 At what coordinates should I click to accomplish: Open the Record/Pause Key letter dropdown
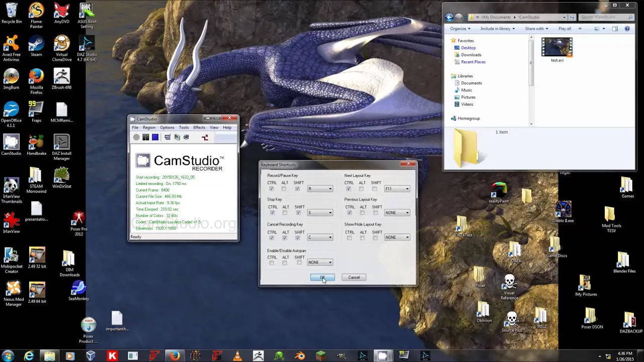[x=320, y=189]
